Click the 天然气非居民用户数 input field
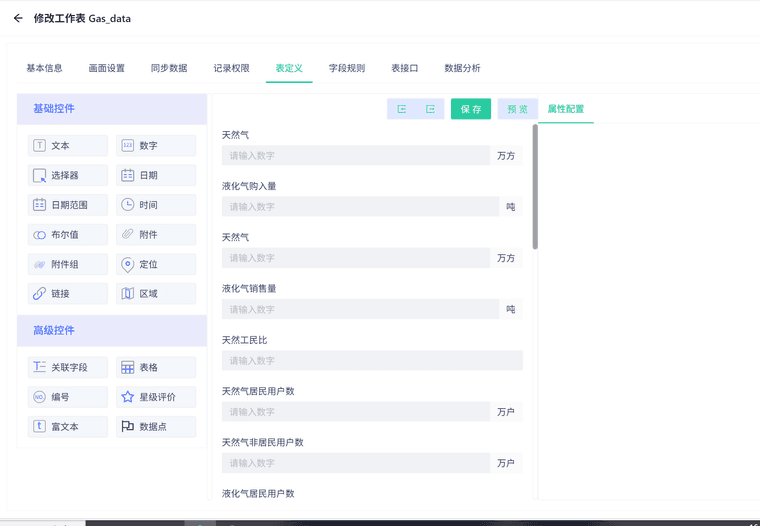This screenshot has width=760, height=526. click(x=356, y=463)
